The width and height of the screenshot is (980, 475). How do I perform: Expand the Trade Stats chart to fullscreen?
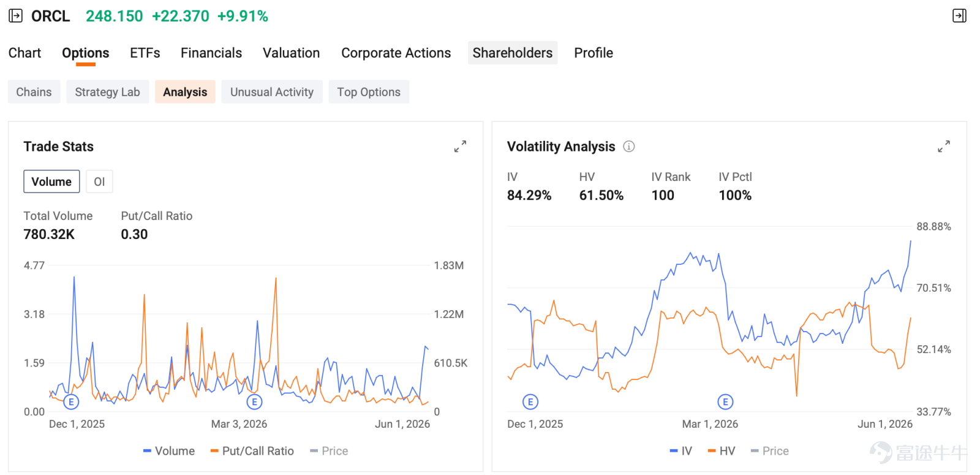click(x=460, y=146)
